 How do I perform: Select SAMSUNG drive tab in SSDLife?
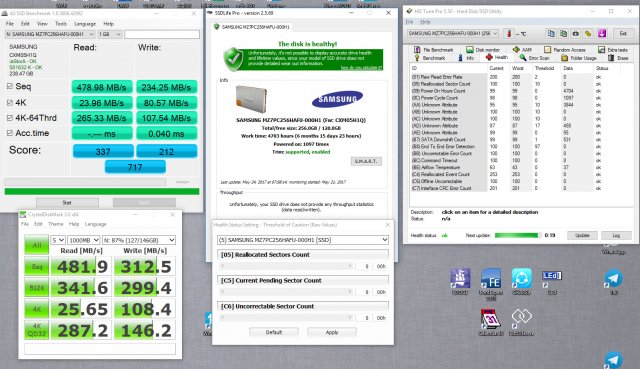[252, 27]
